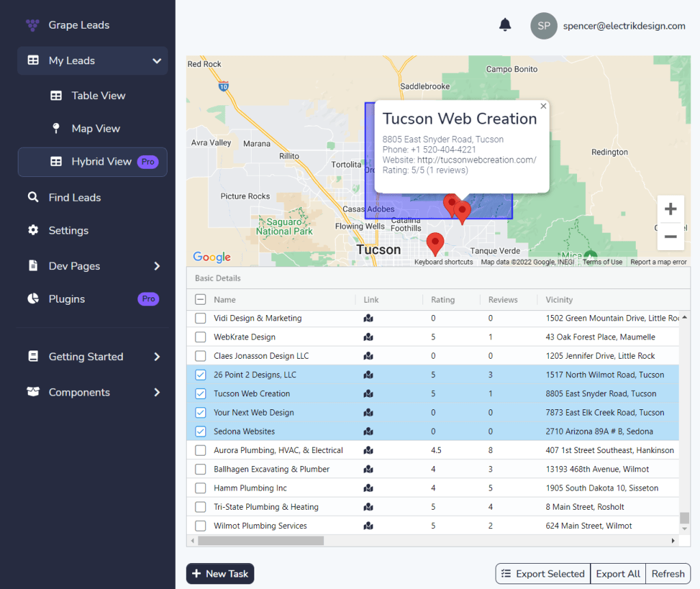700x589 pixels.
Task: Sort by the Name column header
Action: [224, 300]
